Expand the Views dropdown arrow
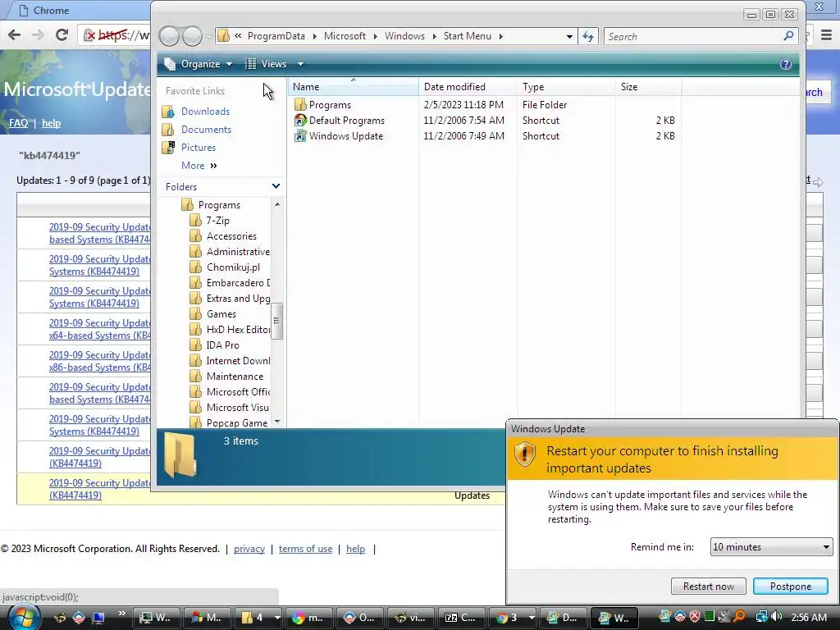The width and height of the screenshot is (840, 630). (300, 64)
